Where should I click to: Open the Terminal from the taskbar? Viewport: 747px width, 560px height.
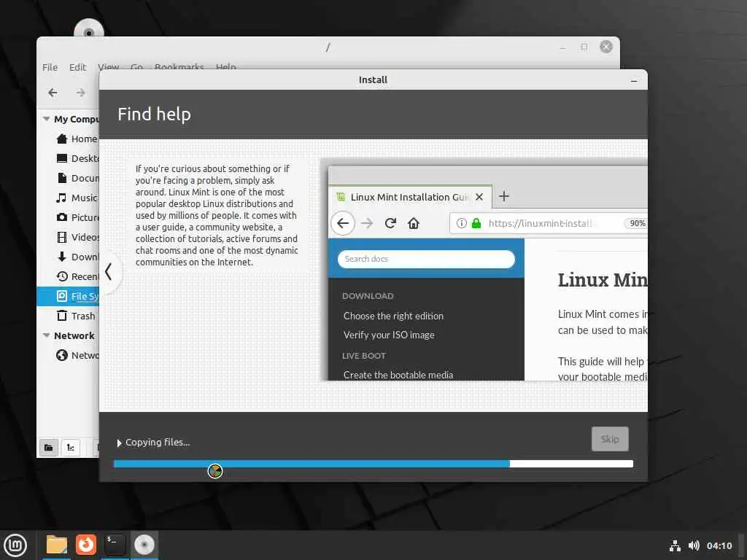click(115, 545)
